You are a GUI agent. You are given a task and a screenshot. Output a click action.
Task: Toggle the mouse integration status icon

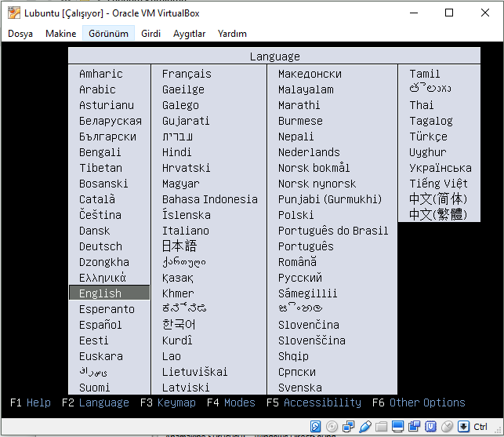coord(447,427)
